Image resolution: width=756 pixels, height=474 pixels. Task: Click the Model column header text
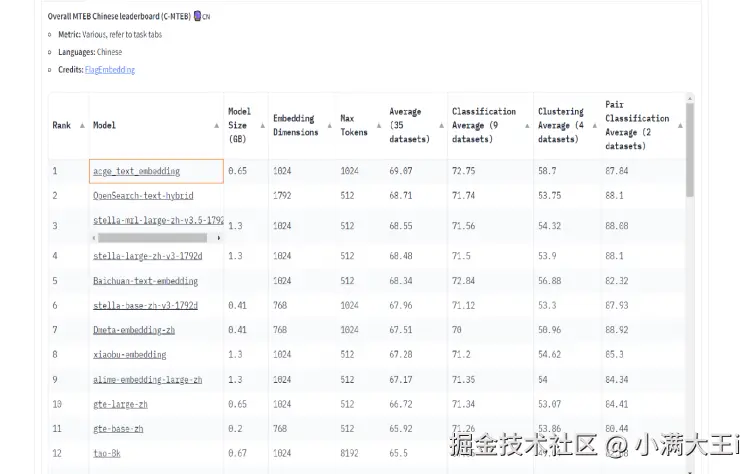tap(104, 125)
